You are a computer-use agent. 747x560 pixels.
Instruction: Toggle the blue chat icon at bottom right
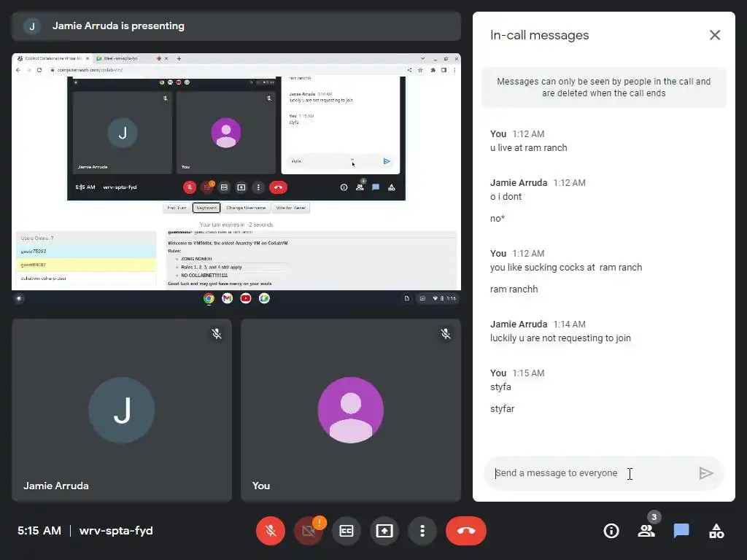(681, 531)
